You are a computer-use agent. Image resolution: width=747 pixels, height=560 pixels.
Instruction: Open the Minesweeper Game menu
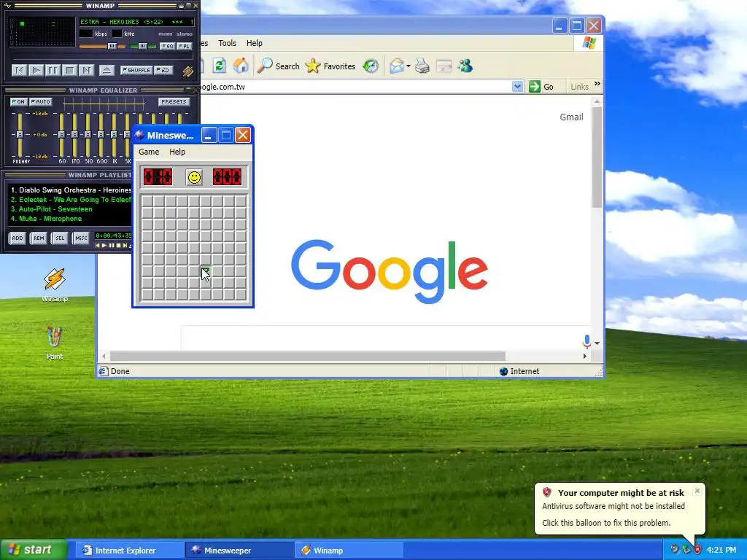(149, 152)
